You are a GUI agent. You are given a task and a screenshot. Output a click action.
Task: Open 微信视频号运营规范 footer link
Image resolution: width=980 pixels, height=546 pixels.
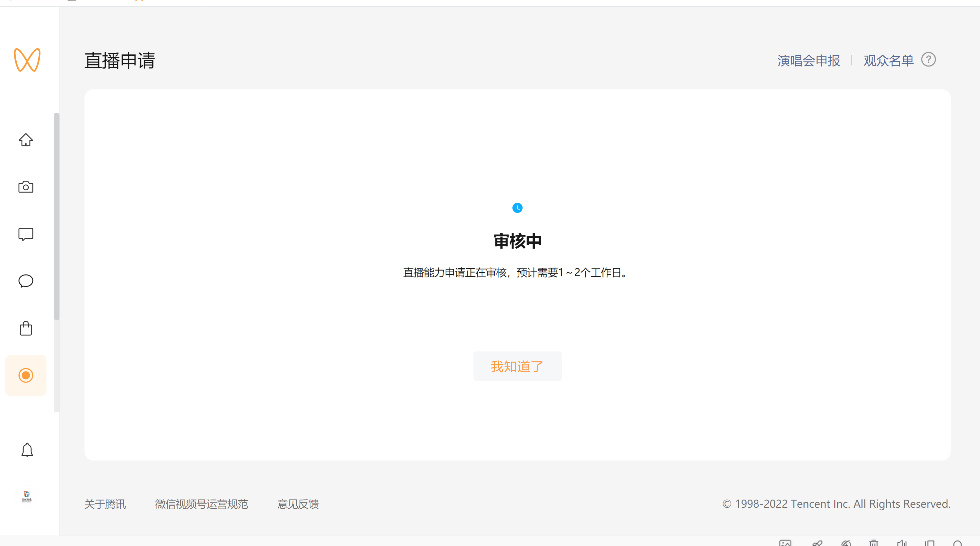click(x=201, y=504)
